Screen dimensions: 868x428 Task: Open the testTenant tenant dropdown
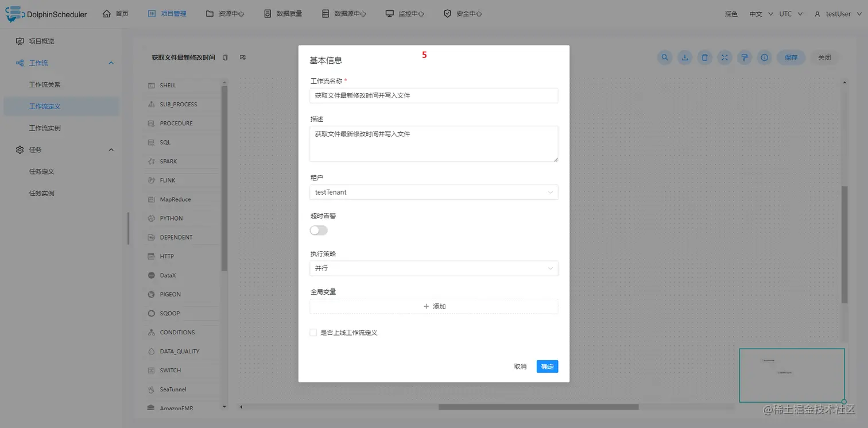coord(433,192)
